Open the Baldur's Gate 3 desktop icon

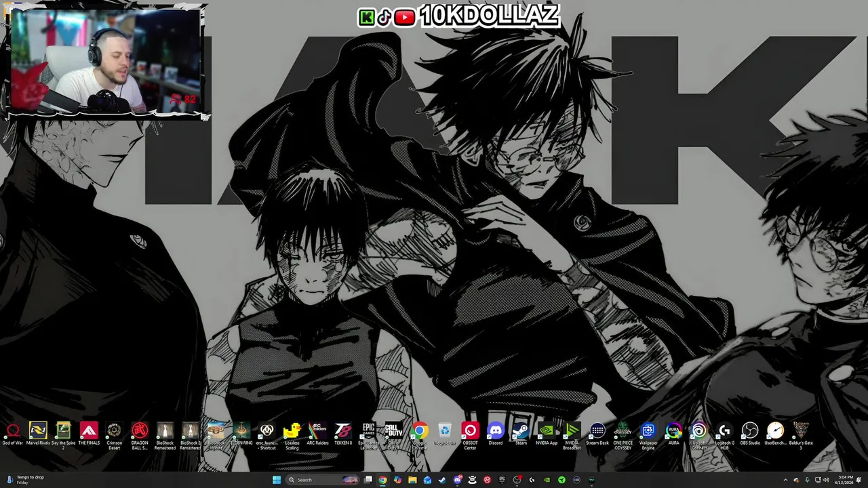click(801, 435)
